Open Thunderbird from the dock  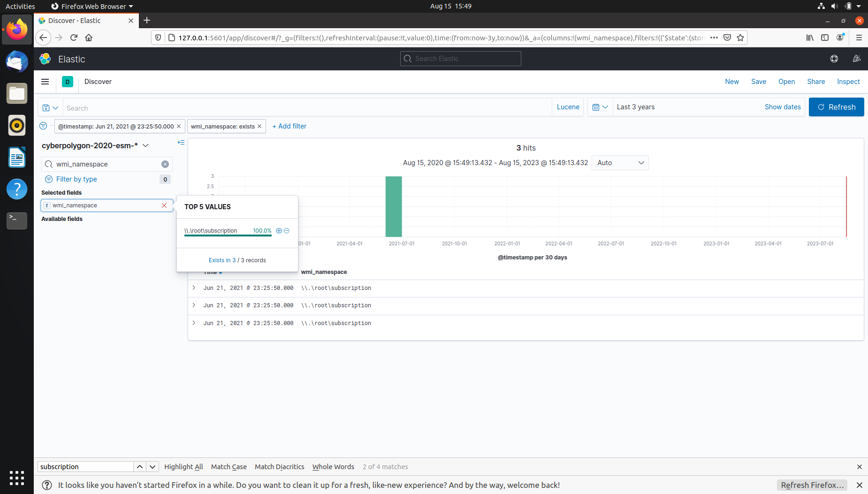17,61
